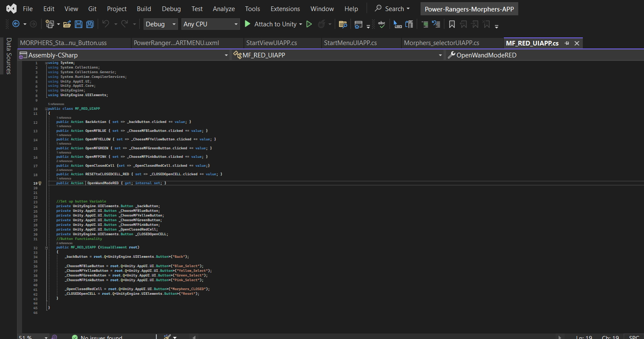
Task: Open the Hot Reload options dropdown arrow
Action: pyautogui.click(x=330, y=24)
